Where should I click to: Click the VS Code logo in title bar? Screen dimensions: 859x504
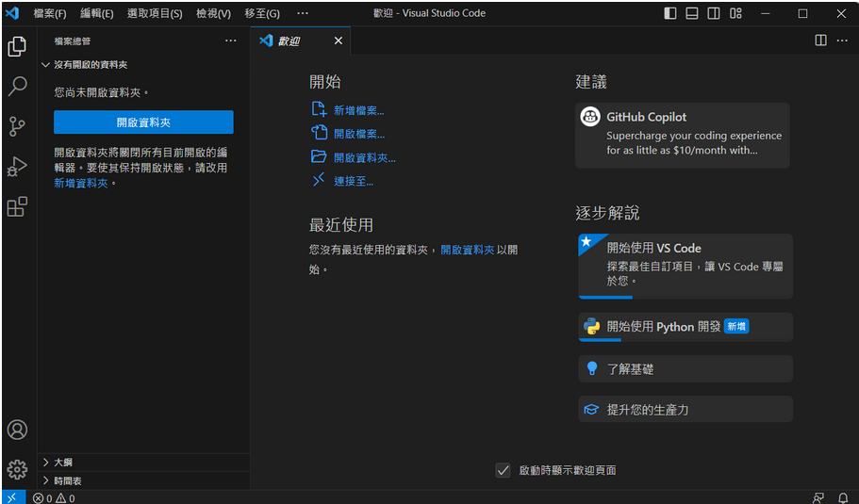tap(12, 13)
